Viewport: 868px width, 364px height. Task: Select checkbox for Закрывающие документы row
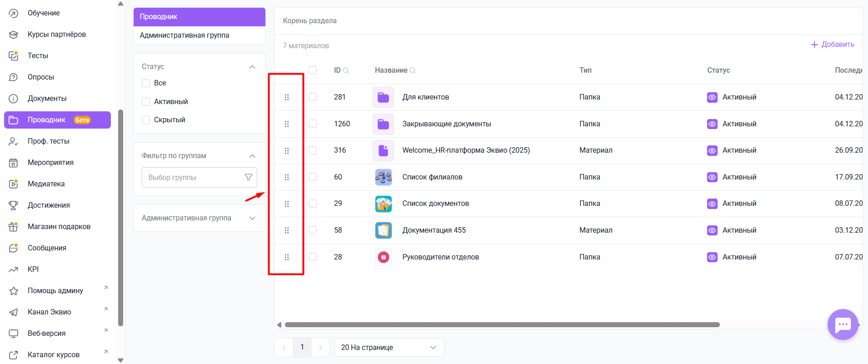click(x=313, y=124)
